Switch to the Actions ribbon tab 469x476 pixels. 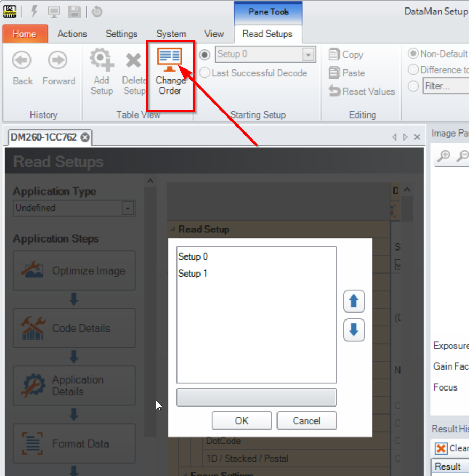(72, 33)
